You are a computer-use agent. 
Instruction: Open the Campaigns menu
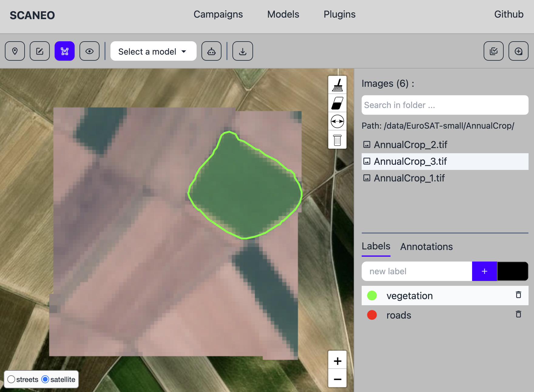pos(218,14)
